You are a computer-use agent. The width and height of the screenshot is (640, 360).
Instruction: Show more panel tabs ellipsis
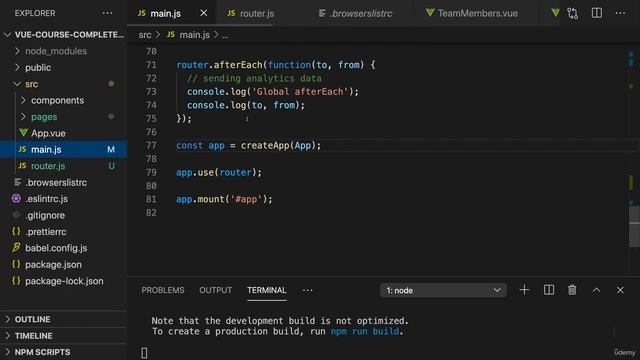(308, 290)
